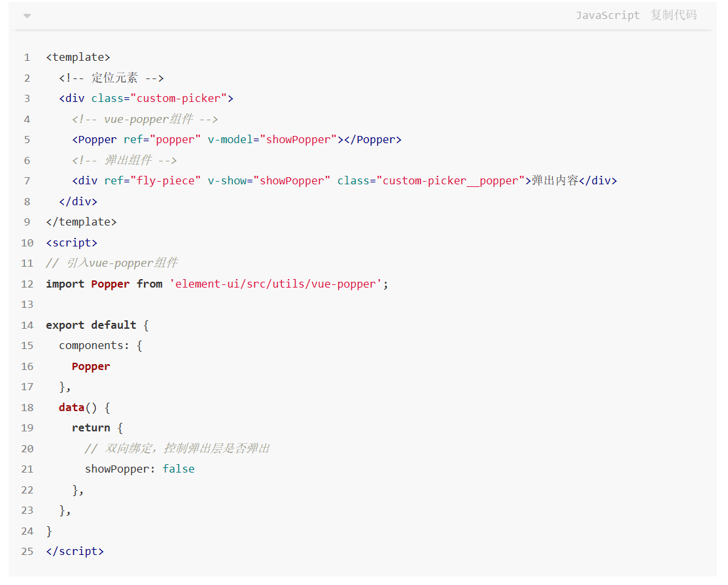Click the 弹出内容 text on line 7
Viewport: 728px width, 585px height.
point(555,180)
